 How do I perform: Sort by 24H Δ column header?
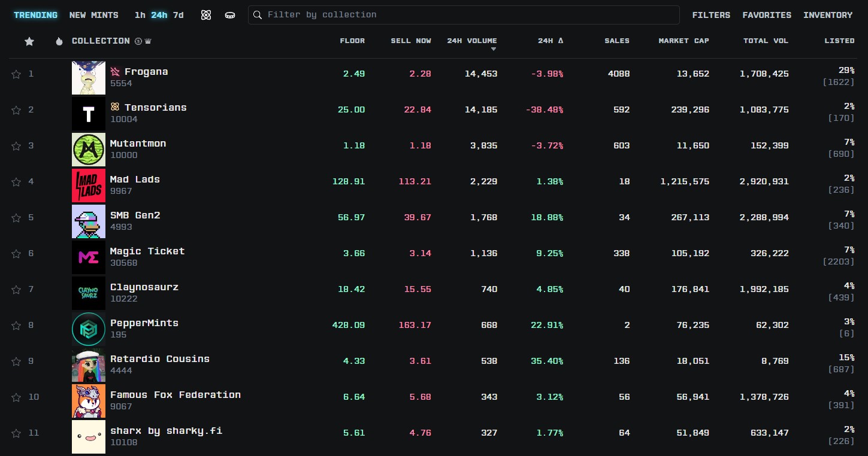pyautogui.click(x=551, y=41)
